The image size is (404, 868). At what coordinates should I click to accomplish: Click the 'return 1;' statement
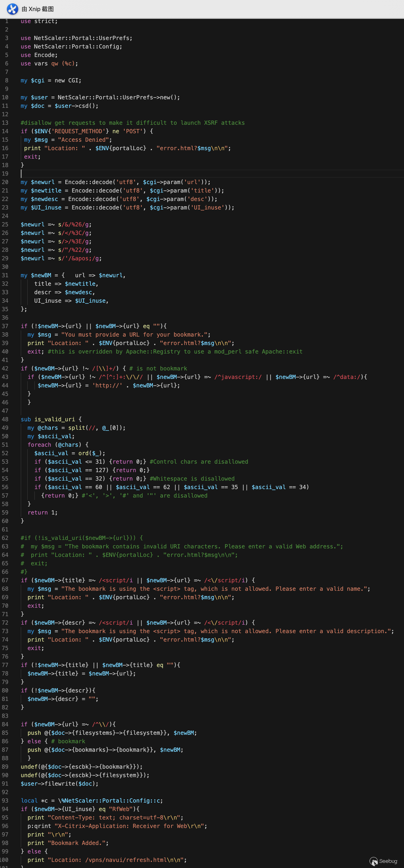42,513
